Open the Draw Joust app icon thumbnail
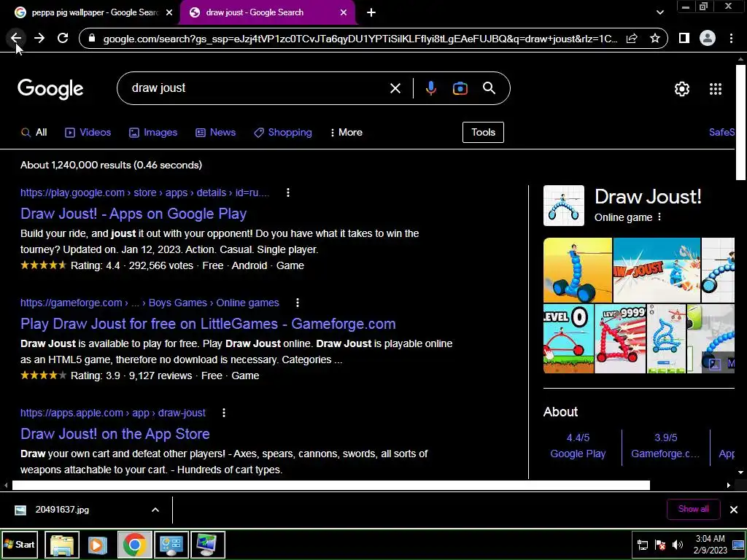This screenshot has height=560, width=747. tap(564, 205)
